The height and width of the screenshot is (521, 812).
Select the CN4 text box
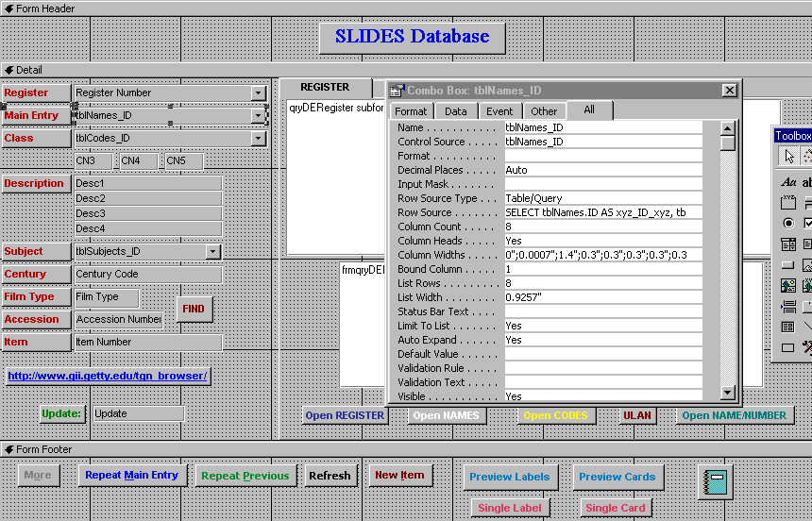click(138, 161)
